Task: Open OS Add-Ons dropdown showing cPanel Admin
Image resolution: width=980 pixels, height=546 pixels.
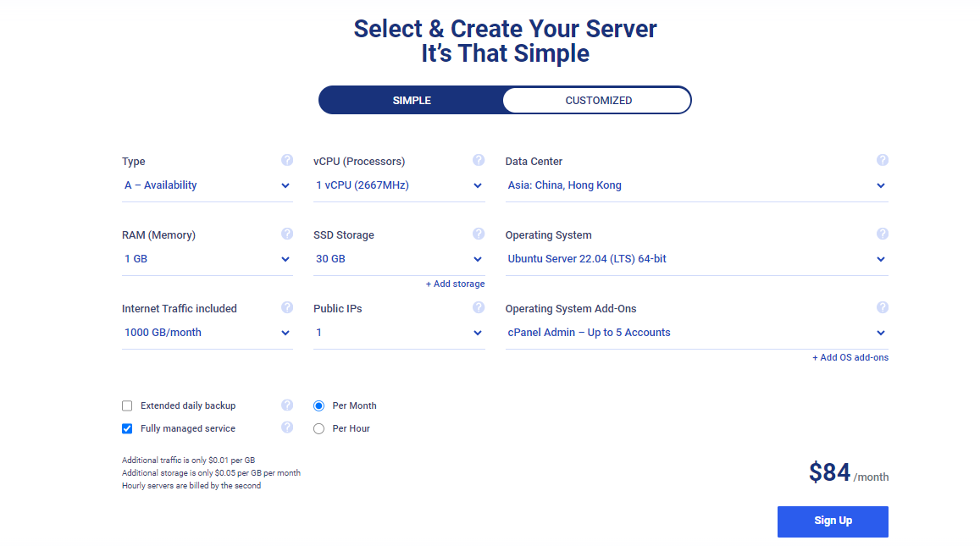Action: tap(697, 333)
